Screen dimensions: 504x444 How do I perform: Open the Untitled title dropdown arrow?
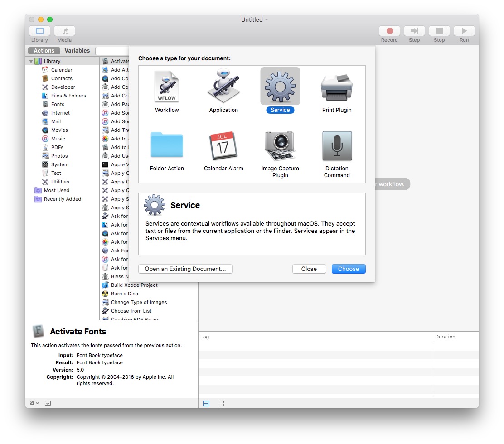point(267,19)
